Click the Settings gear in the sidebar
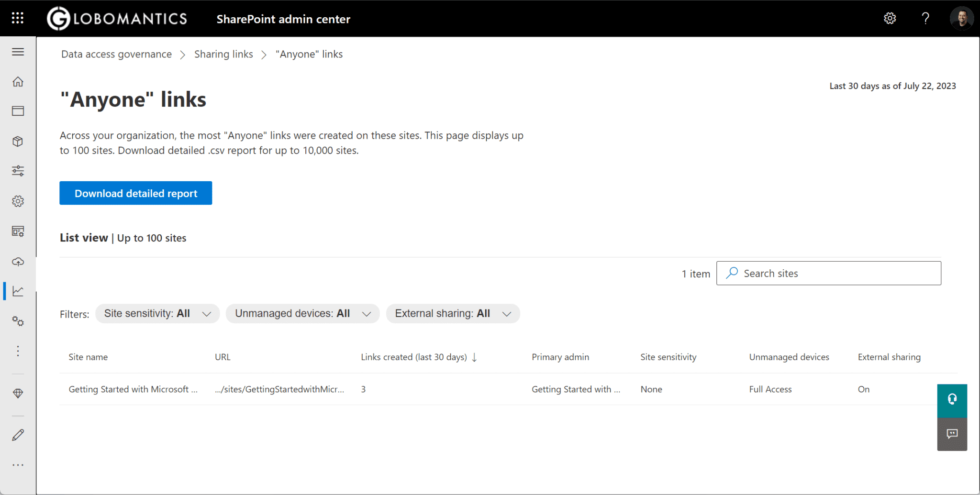The width and height of the screenshot is (980, 495). [18, 201]
